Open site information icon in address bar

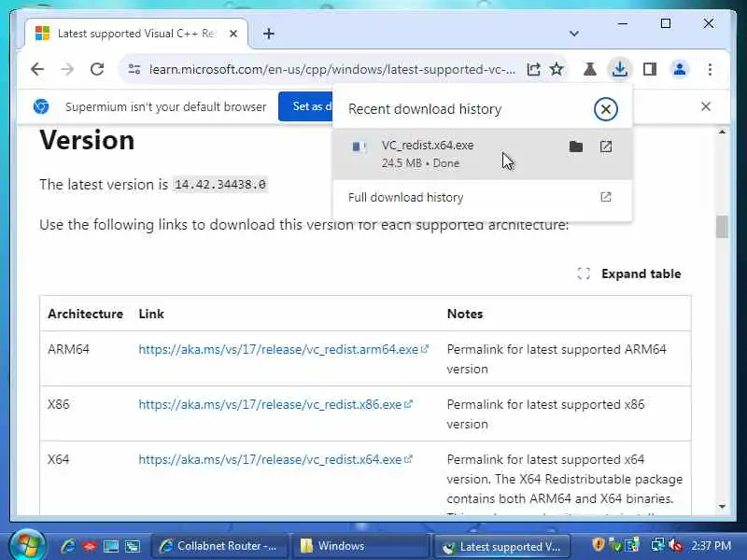(x=134, y=69)
